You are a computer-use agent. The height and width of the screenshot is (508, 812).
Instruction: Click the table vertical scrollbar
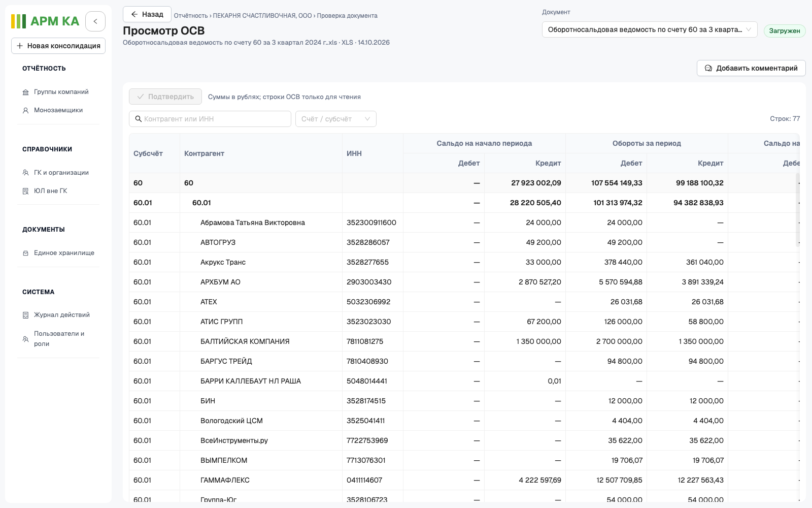coord(797,210)
